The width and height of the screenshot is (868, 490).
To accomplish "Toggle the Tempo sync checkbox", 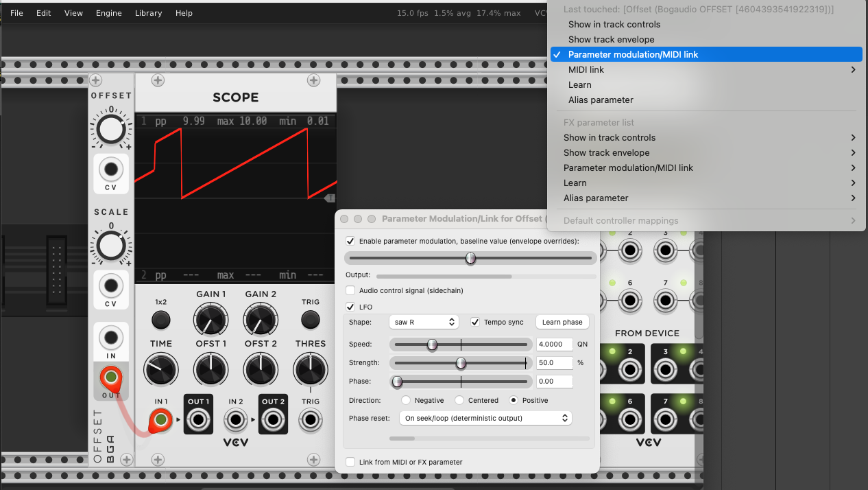I will tap(475, 322).
